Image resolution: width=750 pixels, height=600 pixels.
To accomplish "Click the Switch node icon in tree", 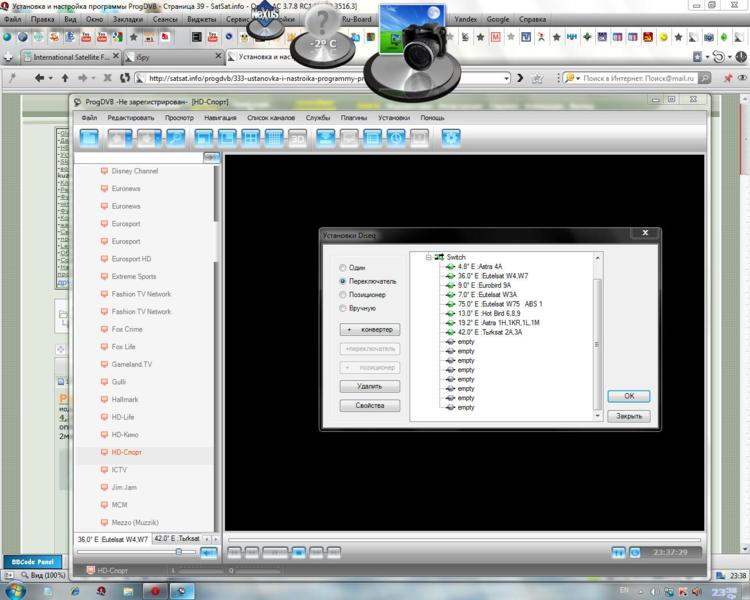I will pyautogui.click(x=439, y=257).
